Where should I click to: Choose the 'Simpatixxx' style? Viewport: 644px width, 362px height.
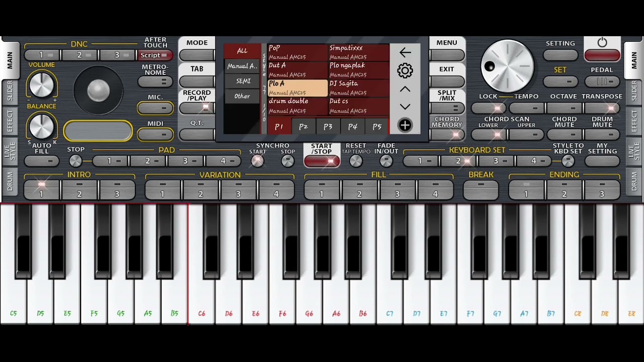pos(358,52)
